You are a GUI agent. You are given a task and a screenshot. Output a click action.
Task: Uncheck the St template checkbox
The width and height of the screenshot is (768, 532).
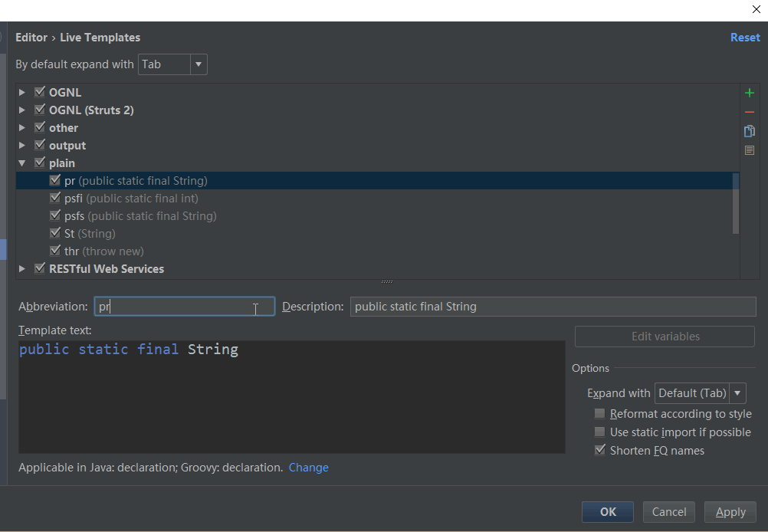coord(55,233)
